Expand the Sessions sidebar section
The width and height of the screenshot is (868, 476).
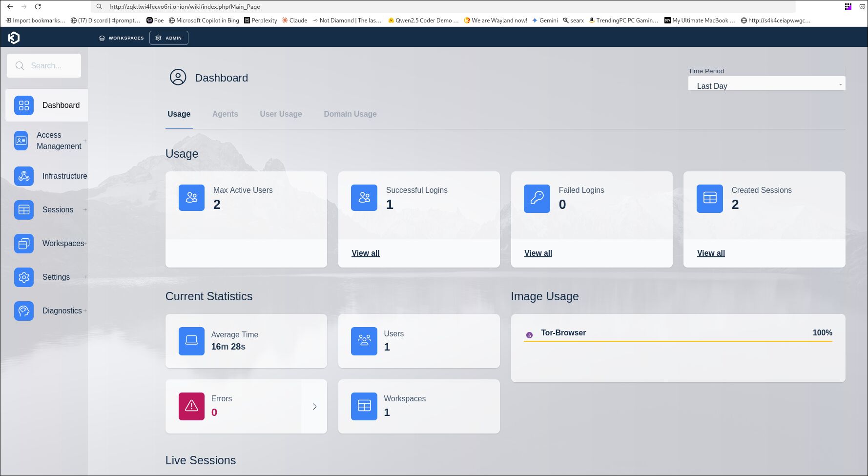85,209
